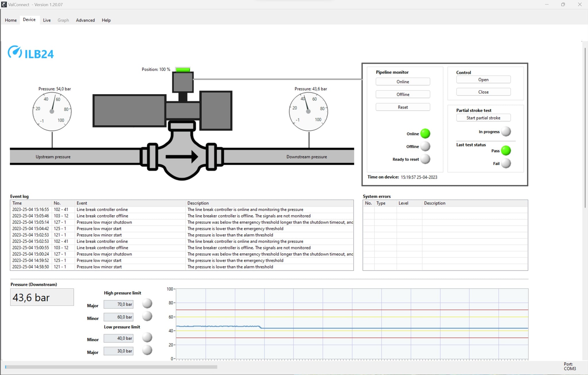Click the upstream pressure gauge dial
This screenshot has width=588, height=375.
point(52,111)
